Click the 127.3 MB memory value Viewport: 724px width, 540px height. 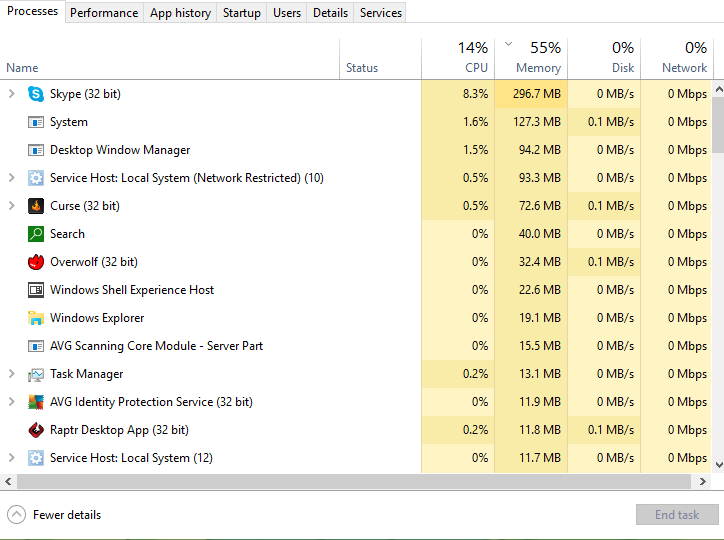point(537,122)
